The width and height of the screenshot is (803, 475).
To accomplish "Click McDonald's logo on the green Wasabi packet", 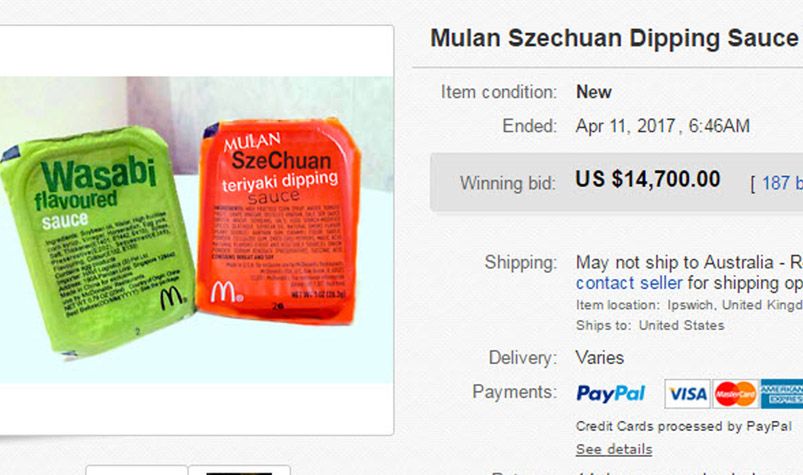I will coord(172,298).
